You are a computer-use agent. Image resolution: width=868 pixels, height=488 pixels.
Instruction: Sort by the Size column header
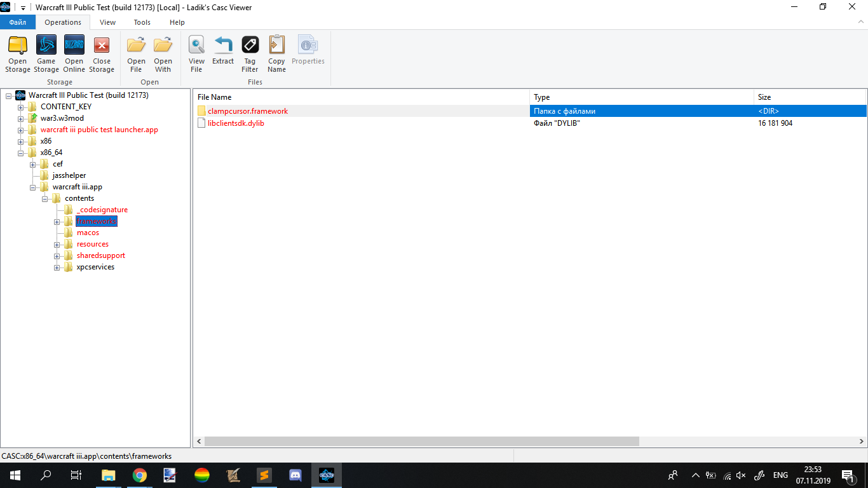tap(810, 97)
